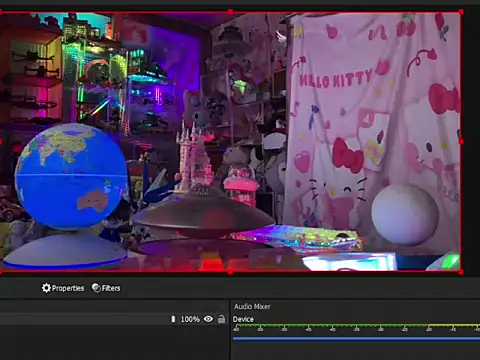The image size is (480, 360).
Task: Toggle the source lock icon
Action: (221, 319)
